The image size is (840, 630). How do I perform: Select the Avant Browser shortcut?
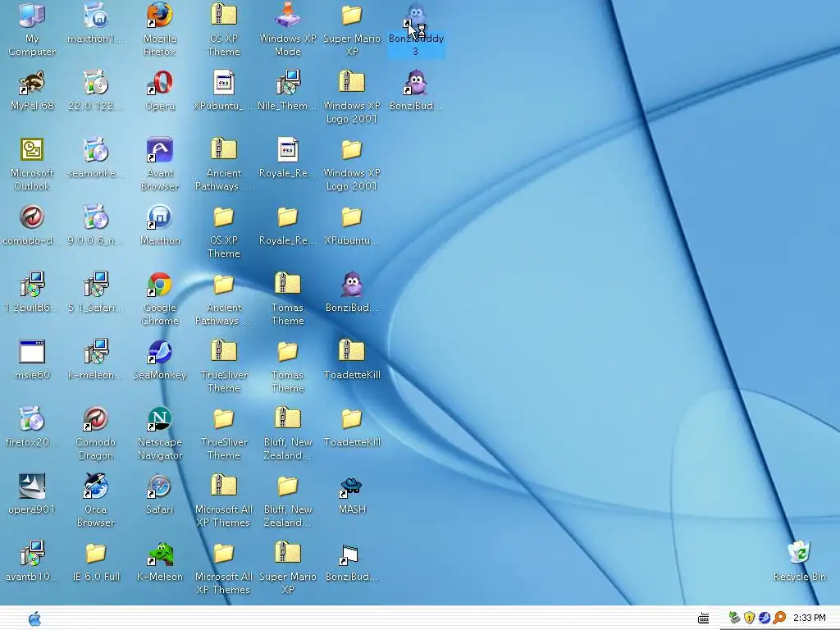click(x=160, y=149)
